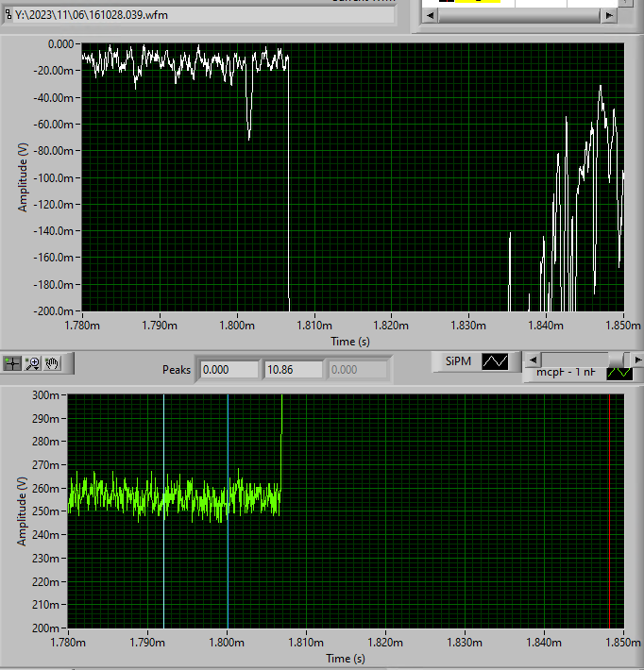Click the 1.850m end value on lower X axis

click(x=623, y=643)
